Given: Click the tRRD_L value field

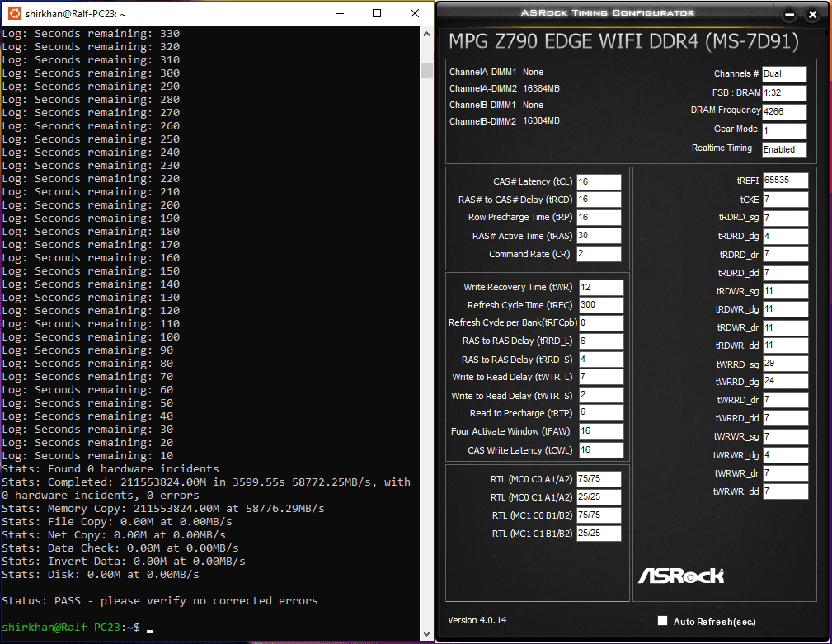Looking at the screenshot, I should pyautogui.click(x=601, y=341).
